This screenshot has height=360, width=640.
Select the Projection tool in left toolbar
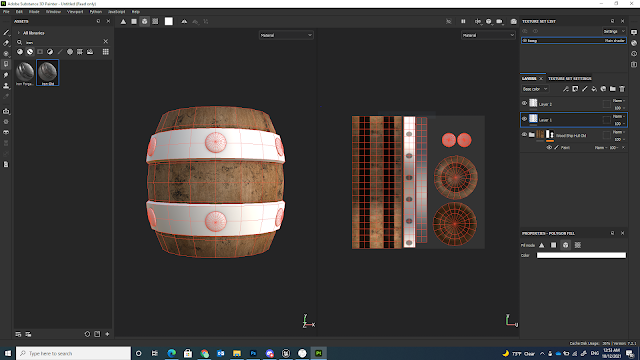(x=6, y=54)
